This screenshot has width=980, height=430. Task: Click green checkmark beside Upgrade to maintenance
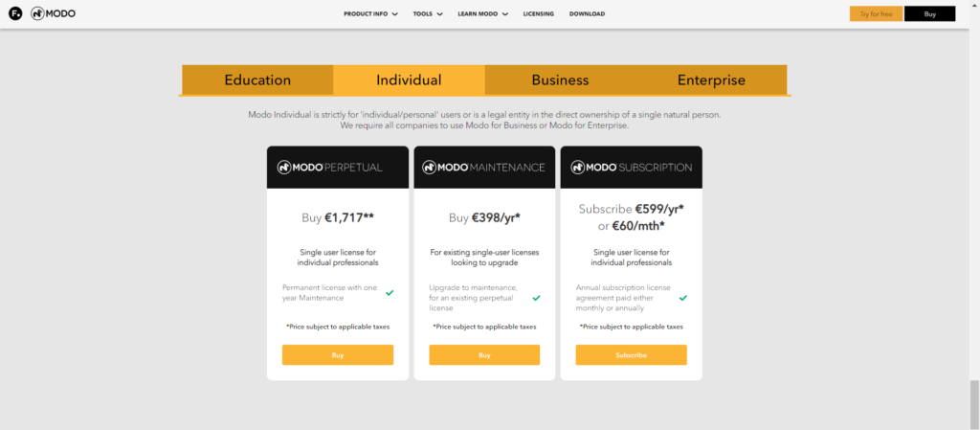(536, 298)
